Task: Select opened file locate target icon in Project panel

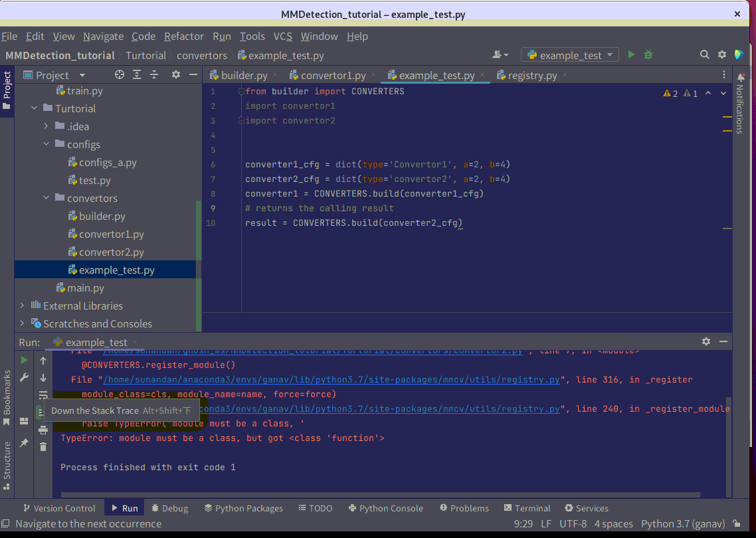Action: (x=120, y=74)
